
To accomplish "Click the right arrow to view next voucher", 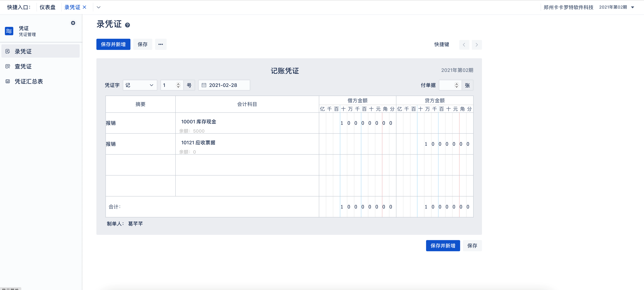I will coord(477,45).
